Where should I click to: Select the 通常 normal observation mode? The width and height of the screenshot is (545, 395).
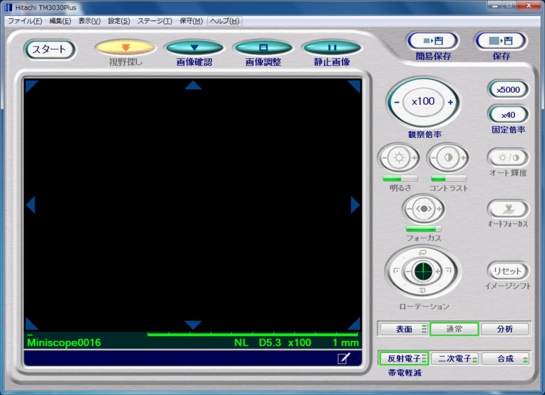[454, 329]
